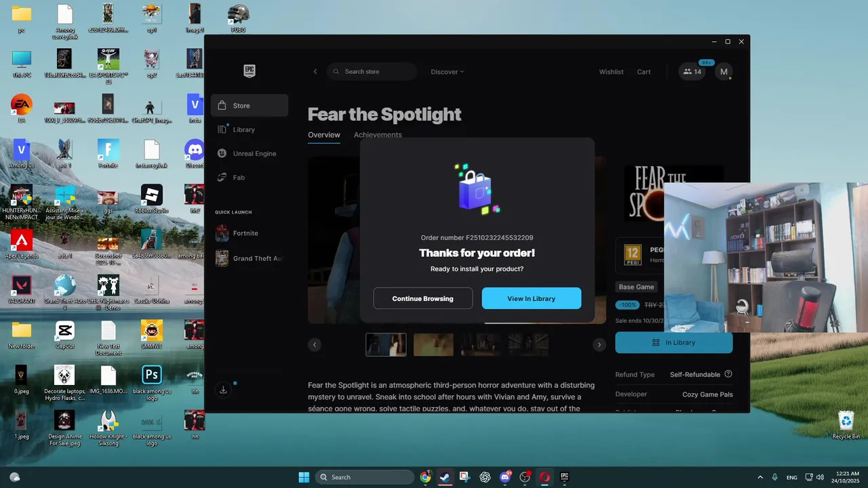Click the Epic Games logo in the launcher
The width and height of the screenshot is (868, 488).
pyautogui.click(x=250, y=71)
